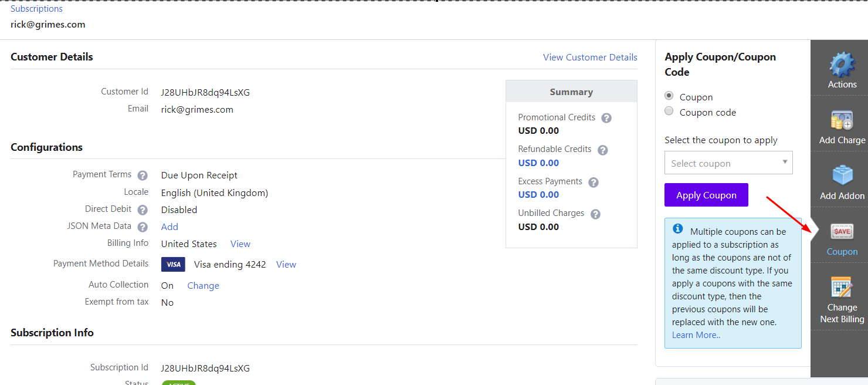Show help for Refundable Credits

602,150
